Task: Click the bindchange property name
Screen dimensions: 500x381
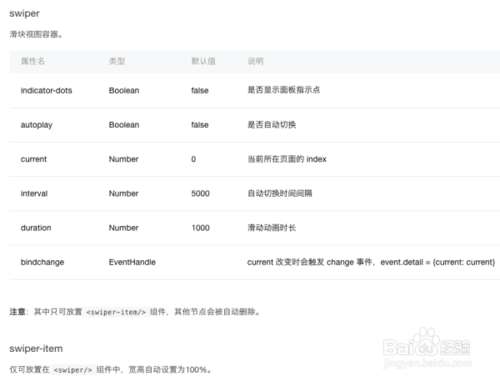Action: [42, 262]
